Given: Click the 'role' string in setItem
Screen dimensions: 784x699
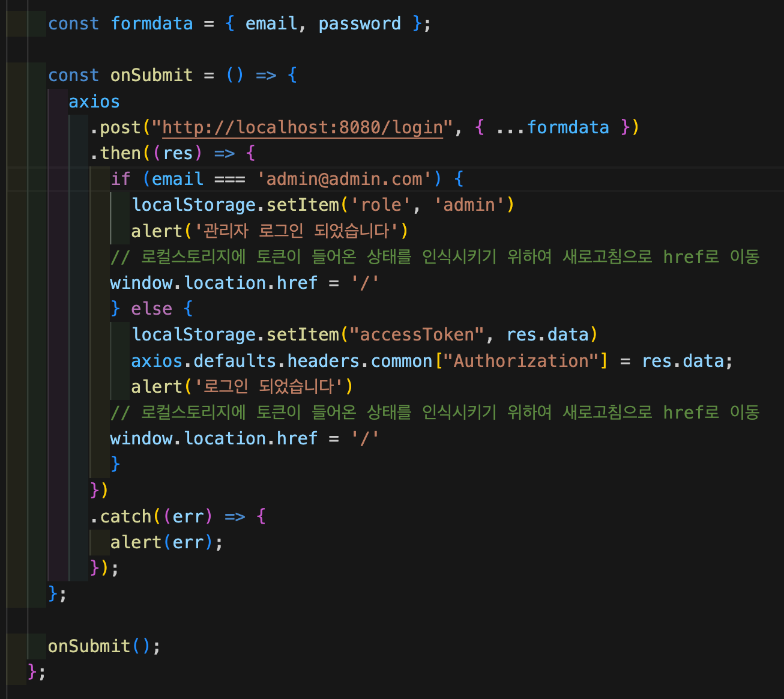Looking at the screenshot, I should 381,205.
